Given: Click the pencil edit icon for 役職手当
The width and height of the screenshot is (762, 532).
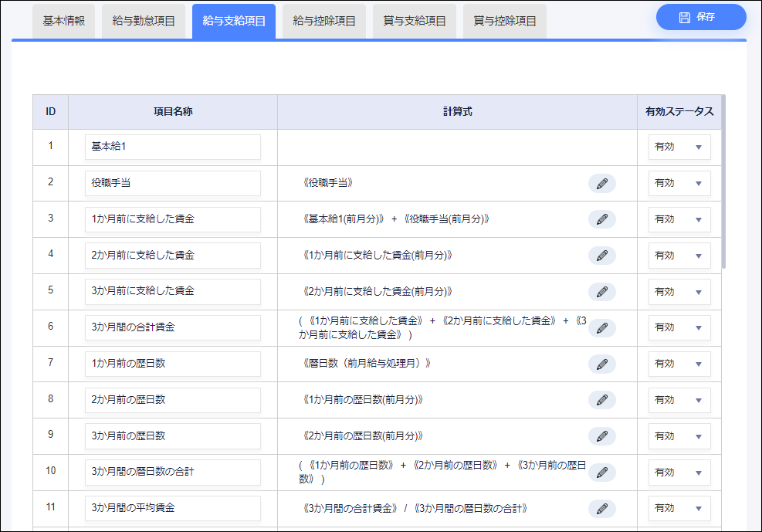Looking at the screenshot, I should [x=601, y=183].
